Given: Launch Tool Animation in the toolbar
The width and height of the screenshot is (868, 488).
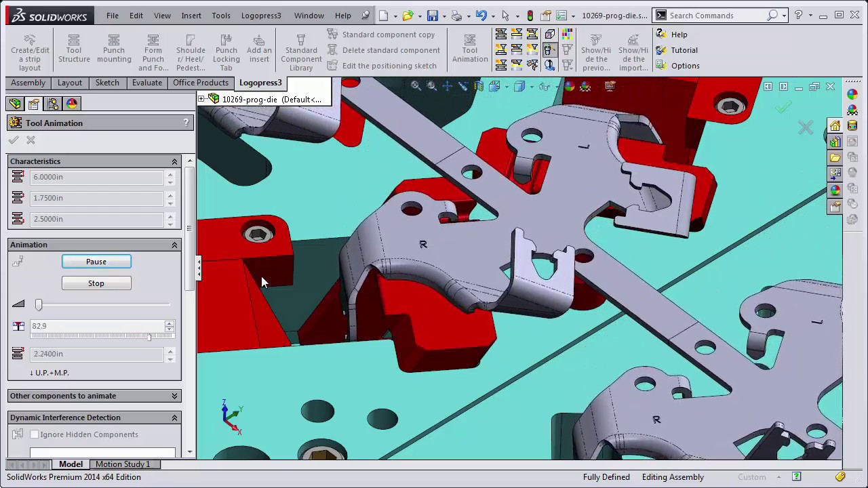Looking at the screenshot, I should (470, 49).
